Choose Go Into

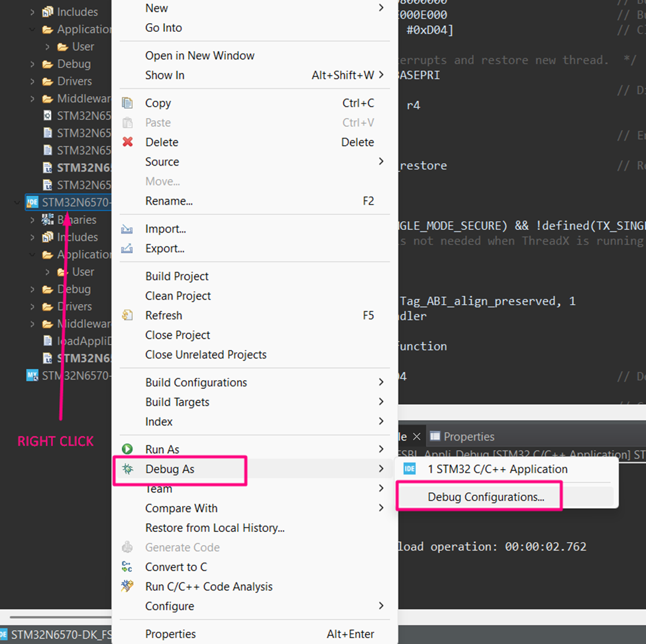pos(254,28)
